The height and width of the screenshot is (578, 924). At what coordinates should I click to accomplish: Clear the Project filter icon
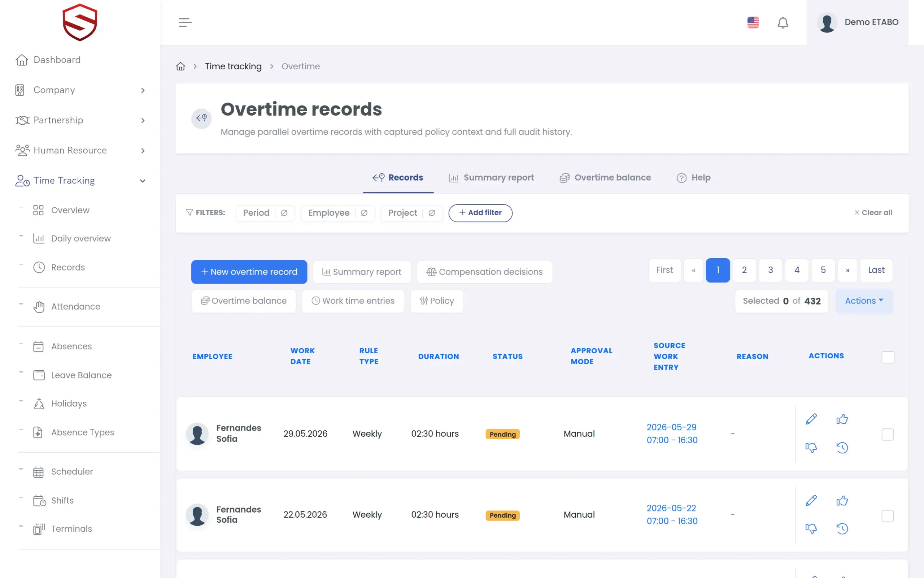point(432,213)
